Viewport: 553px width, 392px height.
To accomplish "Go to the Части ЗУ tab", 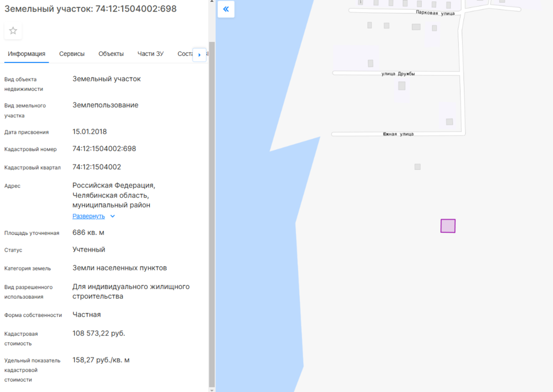I will (150, 54).
